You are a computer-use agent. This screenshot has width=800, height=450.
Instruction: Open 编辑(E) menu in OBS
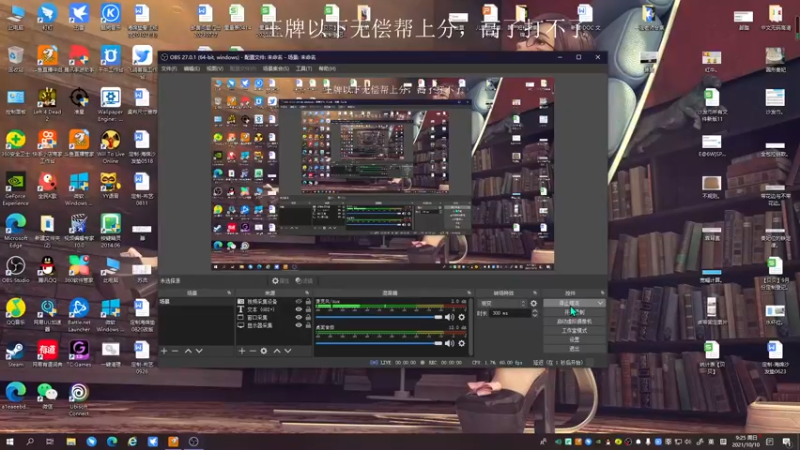click(x=192, y=68)
